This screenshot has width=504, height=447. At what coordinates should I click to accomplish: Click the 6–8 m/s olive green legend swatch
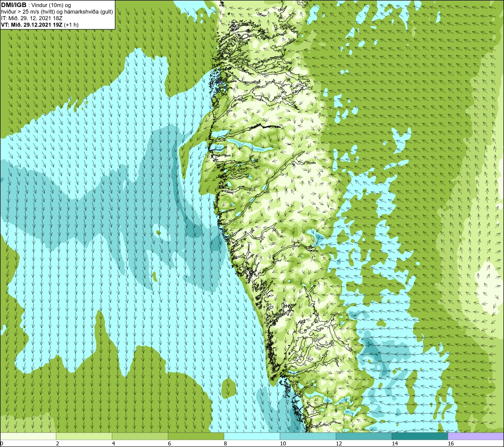point(196,436)
